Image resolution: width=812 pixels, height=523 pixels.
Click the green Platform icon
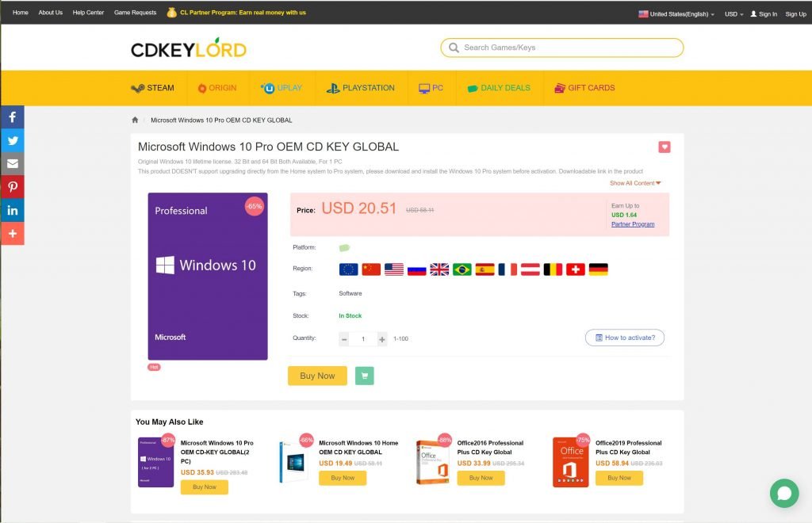pos(344,248)
